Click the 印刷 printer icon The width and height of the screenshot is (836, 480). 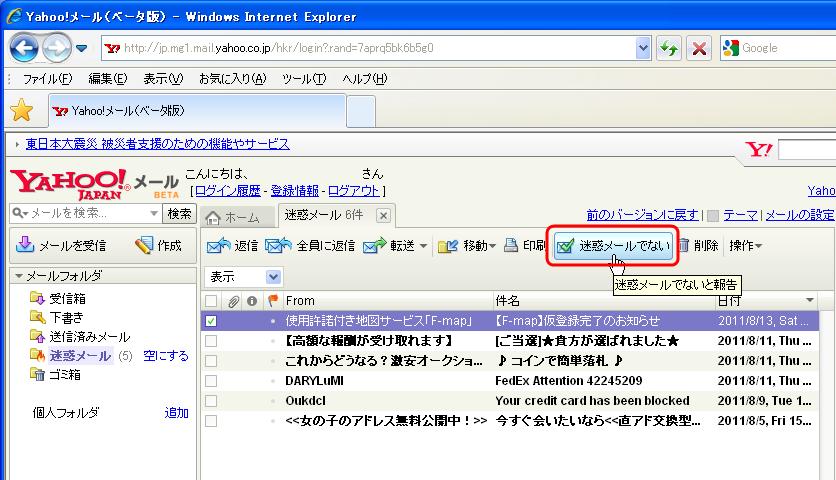pyautogui.click(x=511, y=245)
